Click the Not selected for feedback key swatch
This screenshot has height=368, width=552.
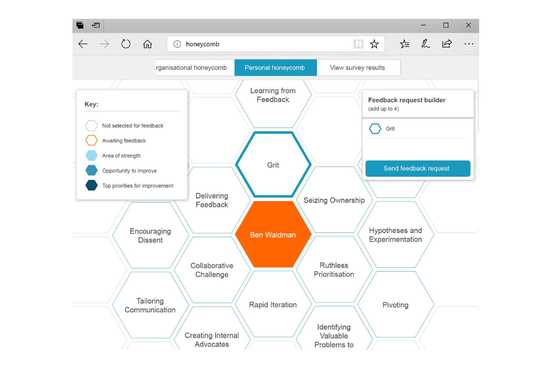click(x=91, y=125)
